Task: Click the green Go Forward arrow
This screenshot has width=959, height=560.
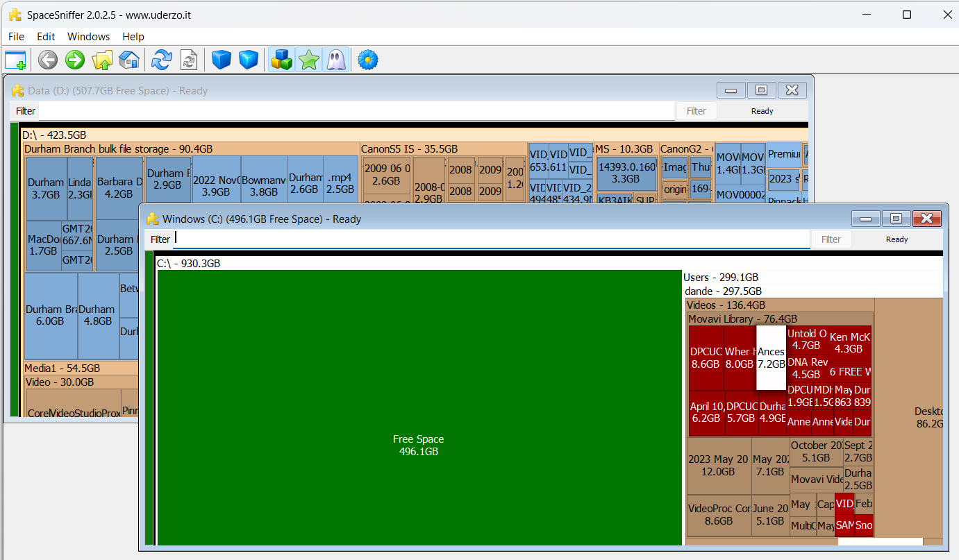Action: [x=74, y=60]
